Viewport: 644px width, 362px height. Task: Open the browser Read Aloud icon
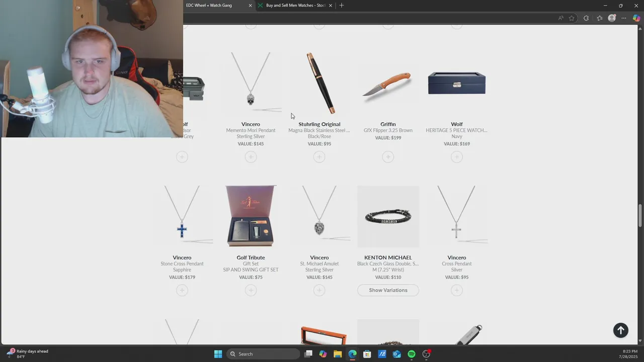(560, 18)
